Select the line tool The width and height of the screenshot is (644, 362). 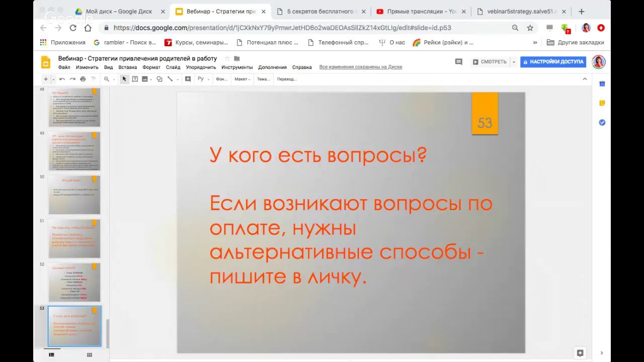[170, 79]
